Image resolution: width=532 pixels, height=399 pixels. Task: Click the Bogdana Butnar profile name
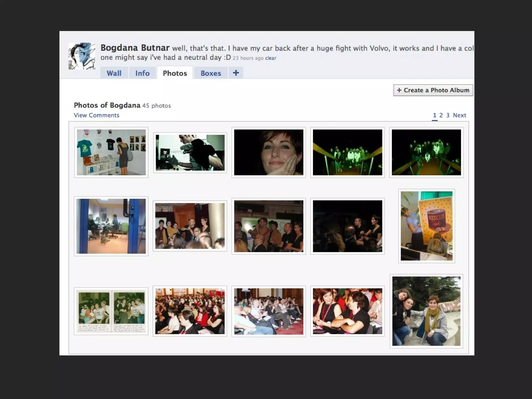tap(135, 48)
